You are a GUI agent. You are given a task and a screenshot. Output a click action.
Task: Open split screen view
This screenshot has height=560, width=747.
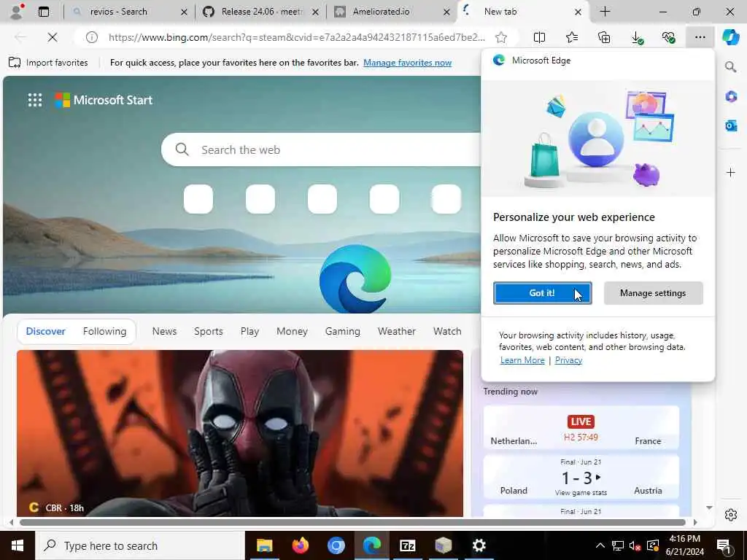coord(539,37)
